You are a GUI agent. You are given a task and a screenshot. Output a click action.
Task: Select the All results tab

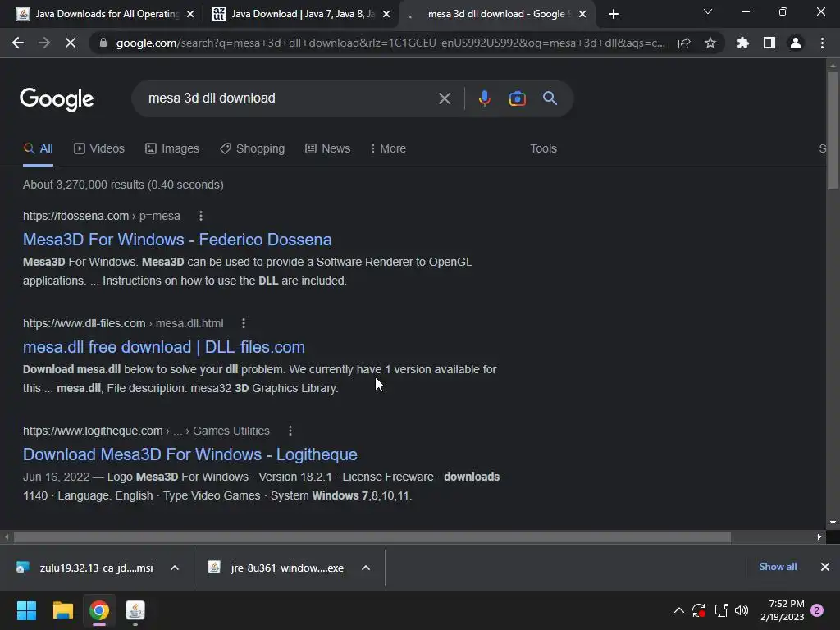[x=39, y=149]
